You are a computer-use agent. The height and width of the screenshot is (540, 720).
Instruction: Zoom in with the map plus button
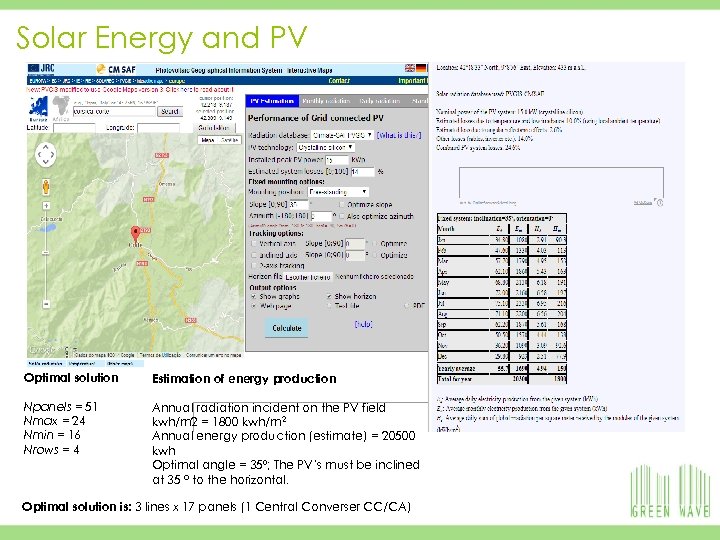46,206
